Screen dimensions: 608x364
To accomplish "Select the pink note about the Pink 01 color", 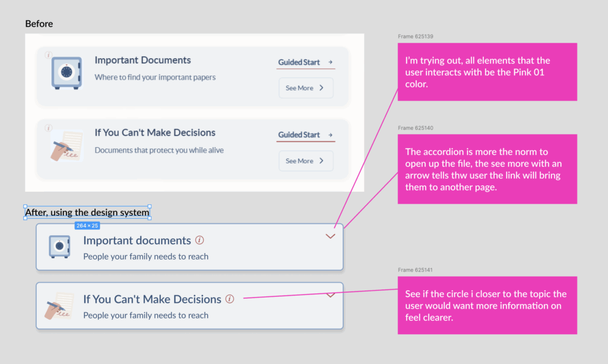I will coord(487,72).
